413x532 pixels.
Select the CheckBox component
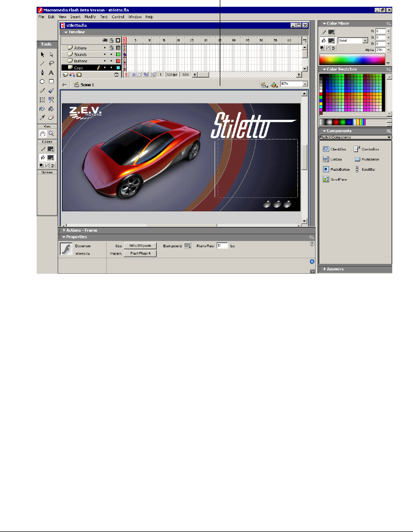pyautogui.click(x=334, y=149)
